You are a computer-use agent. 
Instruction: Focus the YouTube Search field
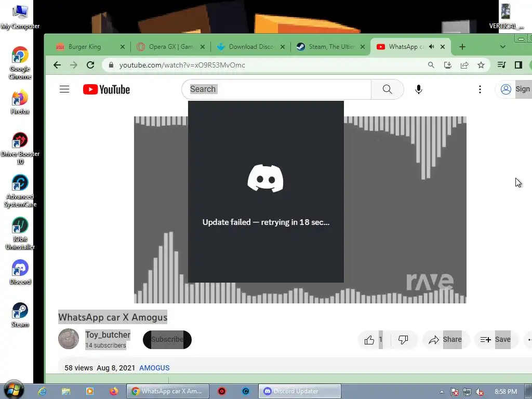276,89
